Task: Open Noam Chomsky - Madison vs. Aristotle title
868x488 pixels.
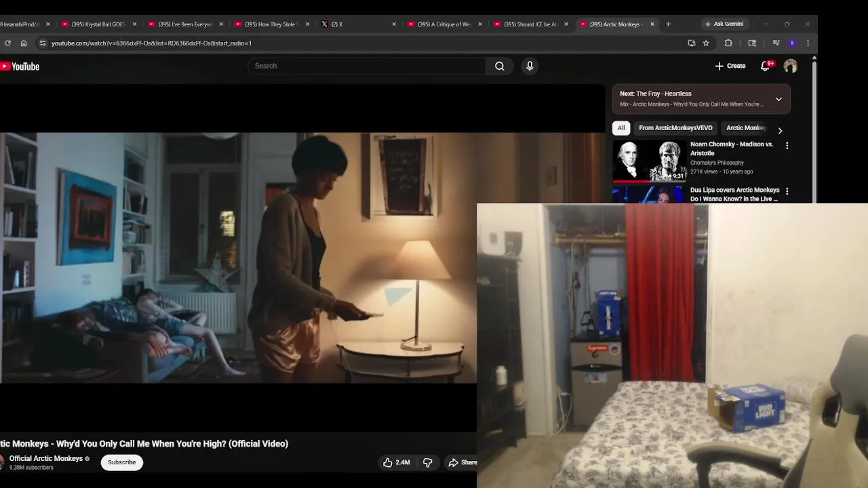Action: coord(732,148)
